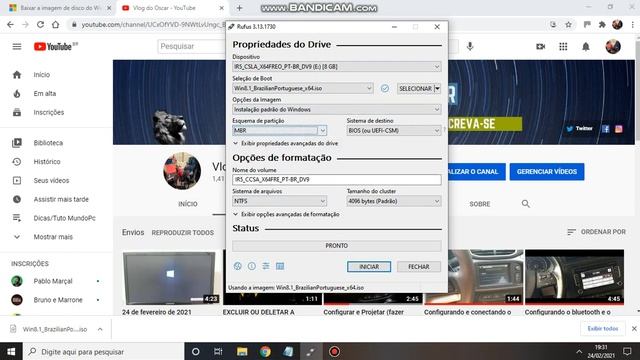The height and width of the screenshot is (360, 640).
Task: Open Chrome home page icon
Action: (56, 24)
